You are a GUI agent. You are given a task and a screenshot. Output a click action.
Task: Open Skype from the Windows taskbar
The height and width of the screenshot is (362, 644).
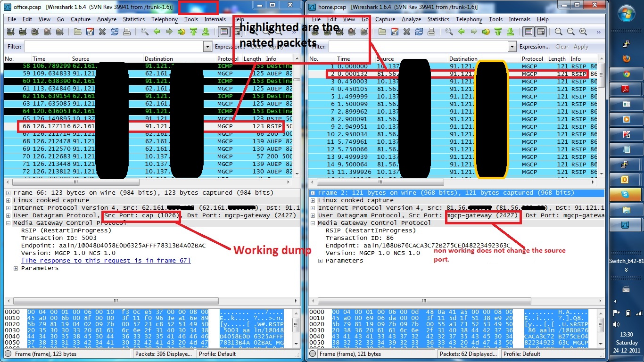click(x=626, y=195)
